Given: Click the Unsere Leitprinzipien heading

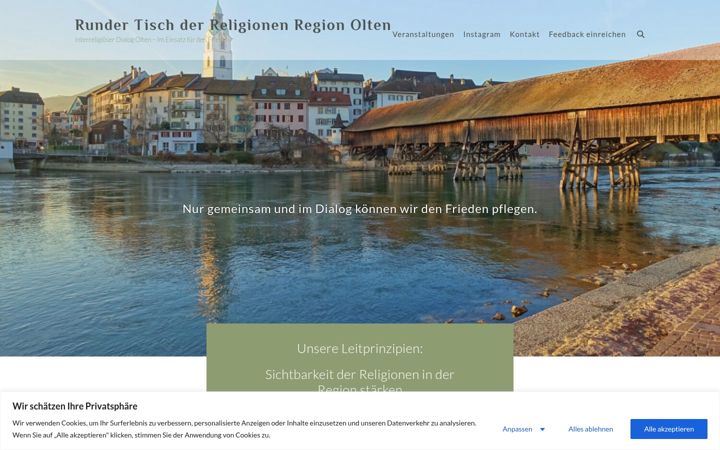Looking at the screenshot, I should point(360,349).
